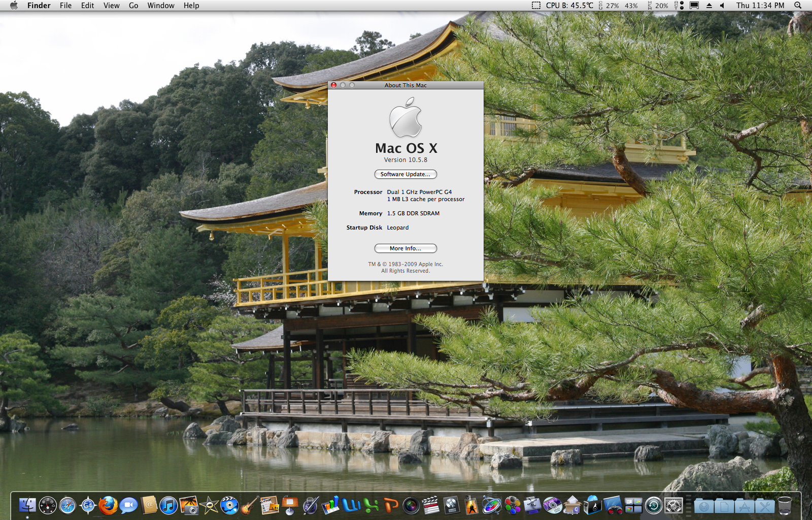Open the Applications folder stack
The height and width of the screenshot is (520, 812).
pos(745,506)
